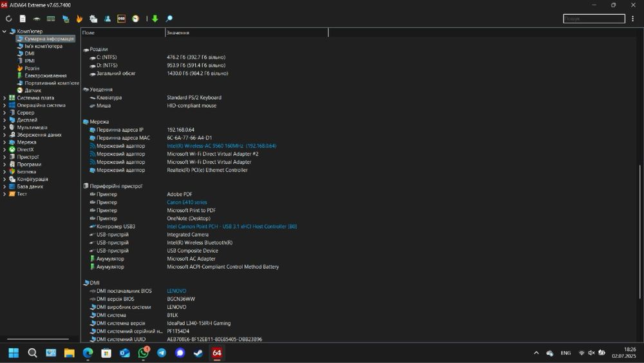The image size is (644, 363).
Task: Select the Первинна адреса MAC row
Action: pos(205,138)
